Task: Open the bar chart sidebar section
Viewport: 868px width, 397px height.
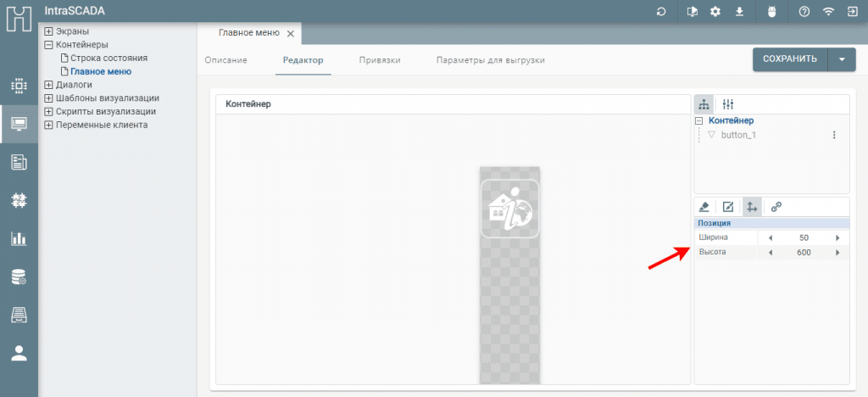Action: tap(19, 238)
